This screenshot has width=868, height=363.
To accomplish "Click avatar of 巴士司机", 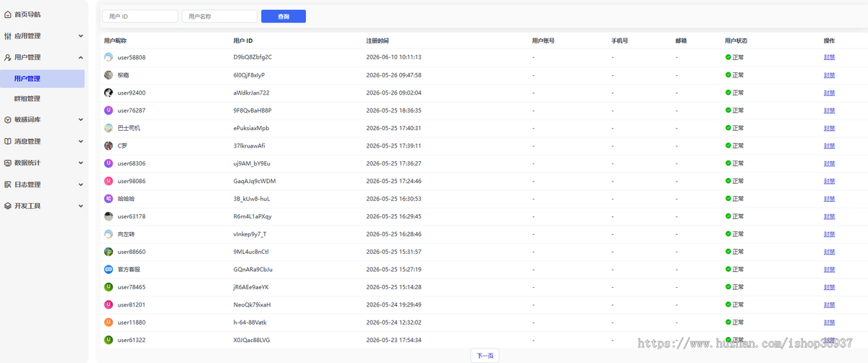I will (109, 128).
